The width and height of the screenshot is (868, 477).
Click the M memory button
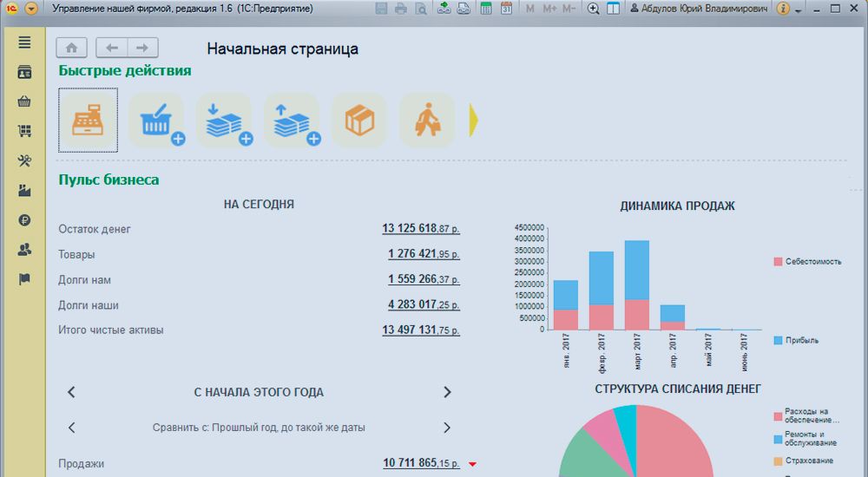pos(529,9)
